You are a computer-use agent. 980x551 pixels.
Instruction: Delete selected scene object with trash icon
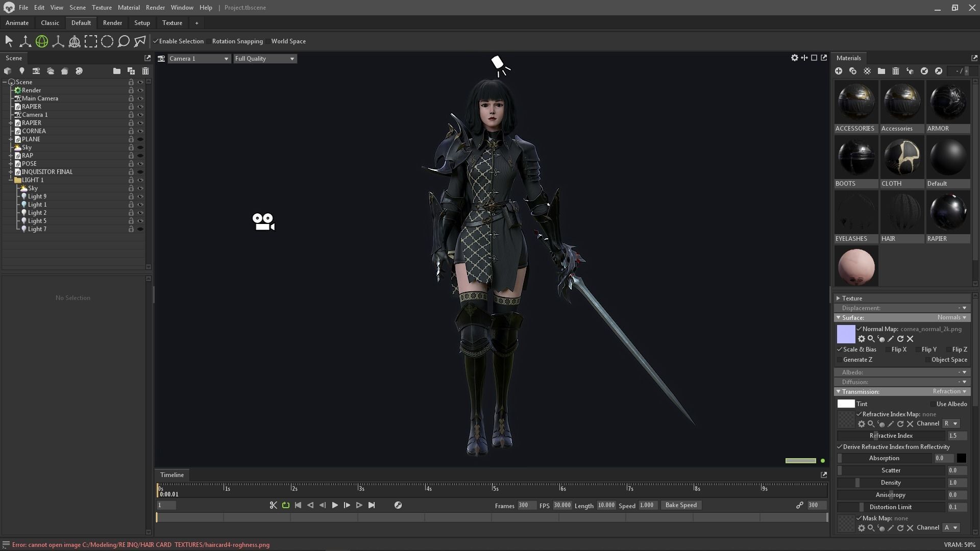(145, 71)
